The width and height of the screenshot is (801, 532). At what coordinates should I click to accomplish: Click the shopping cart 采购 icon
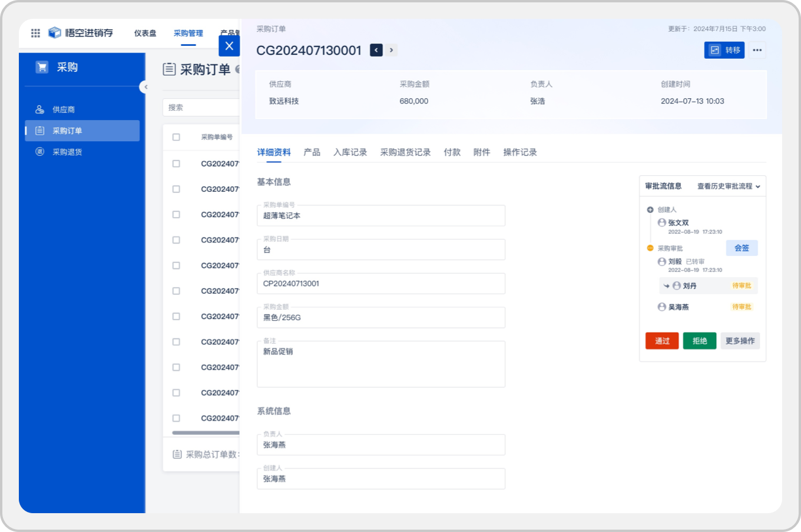(42, 67)
